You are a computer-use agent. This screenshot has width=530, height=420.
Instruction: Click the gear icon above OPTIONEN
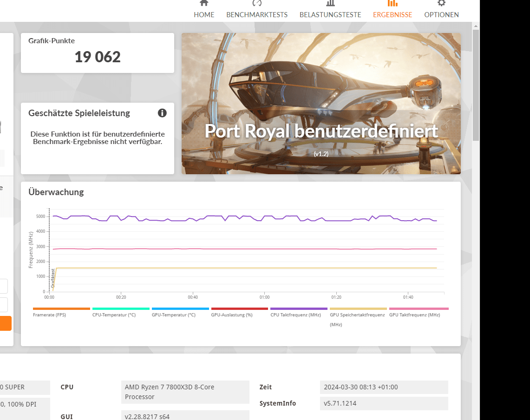pyautogui.click(x=441, y=3)
